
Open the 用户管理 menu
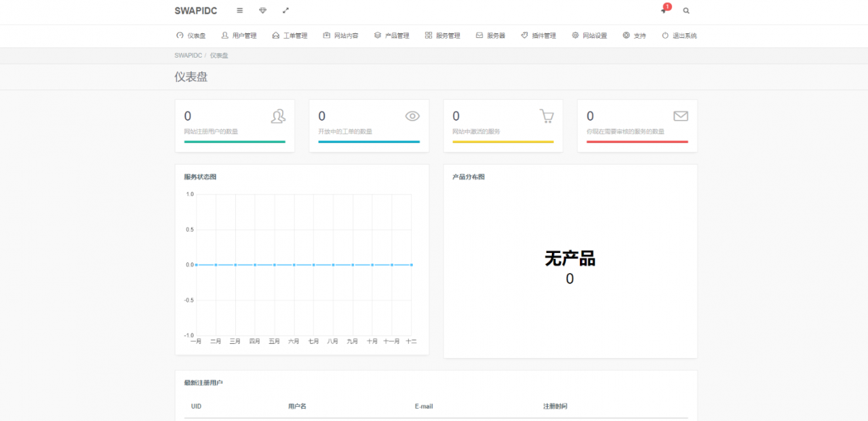click(239, 36)
